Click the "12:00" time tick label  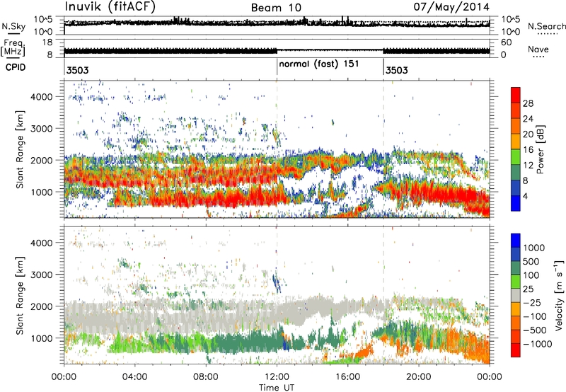277,377
